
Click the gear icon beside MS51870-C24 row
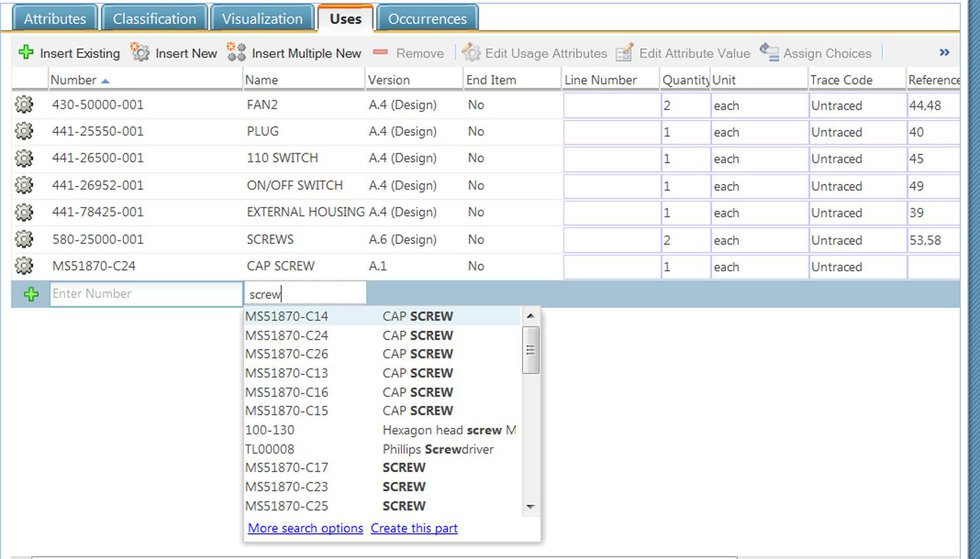(24, 266)
